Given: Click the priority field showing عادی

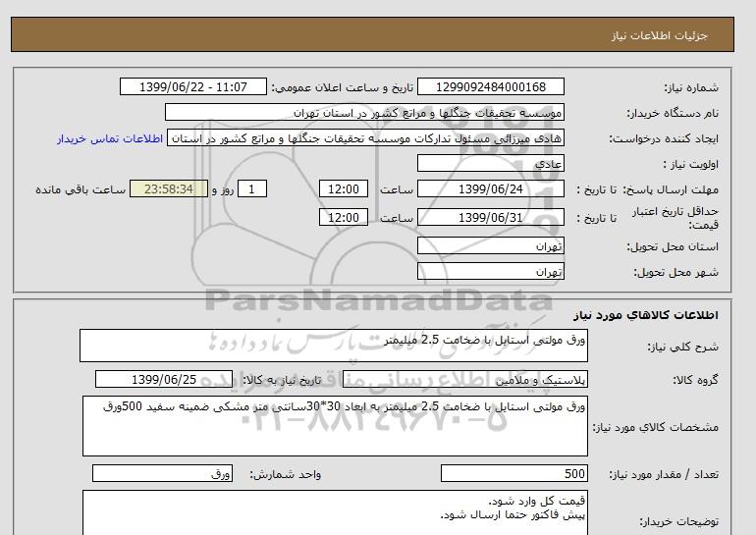Looking at the screenshot, I should pos(490,163).
